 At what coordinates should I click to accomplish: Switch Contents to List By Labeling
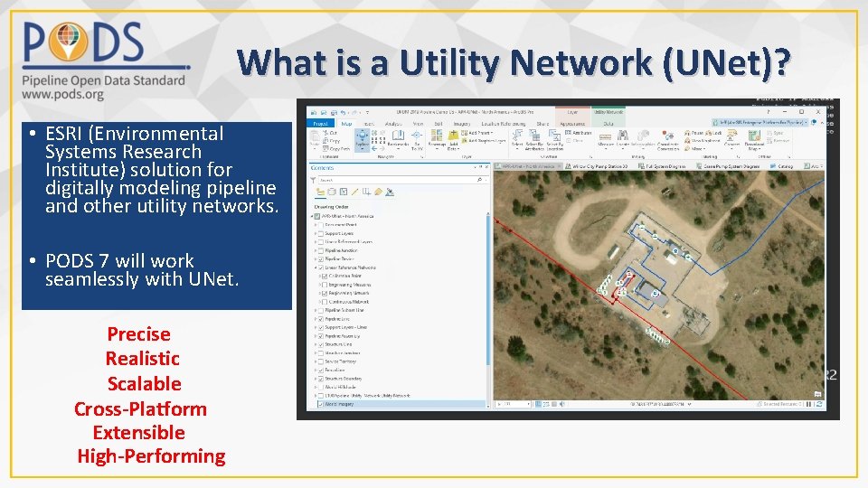[x=378, y=192]
